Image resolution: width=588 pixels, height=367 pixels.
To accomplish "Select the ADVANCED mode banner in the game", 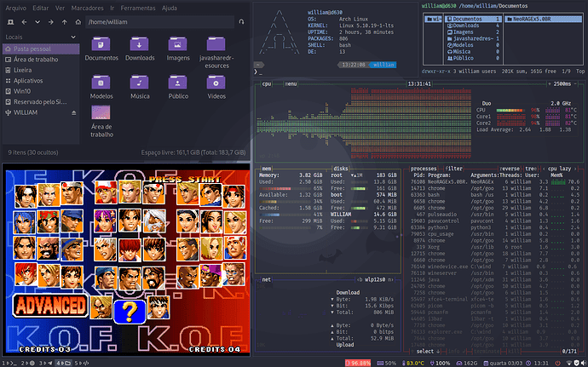I will [50, 305].
